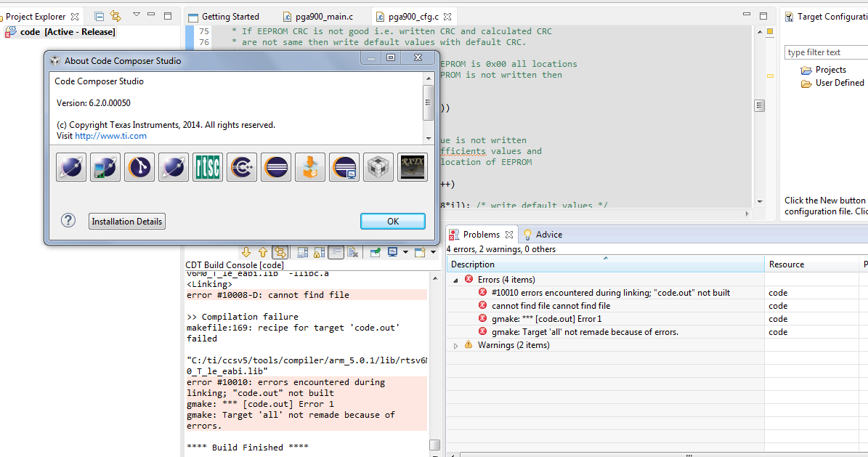Close the pga900_cfg.c editor tab
868x457 pixels.
447,17
